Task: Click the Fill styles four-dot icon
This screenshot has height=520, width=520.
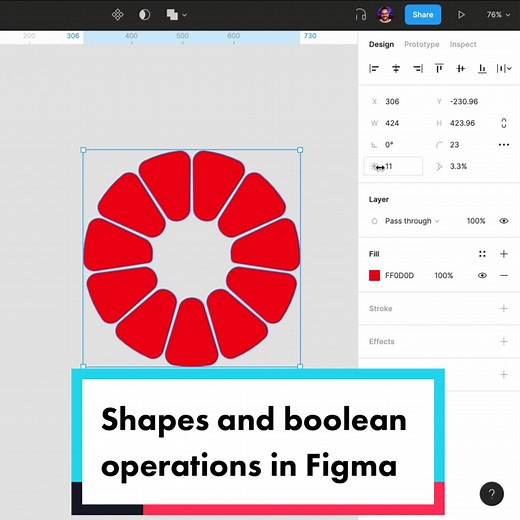Action: (482, 254)
